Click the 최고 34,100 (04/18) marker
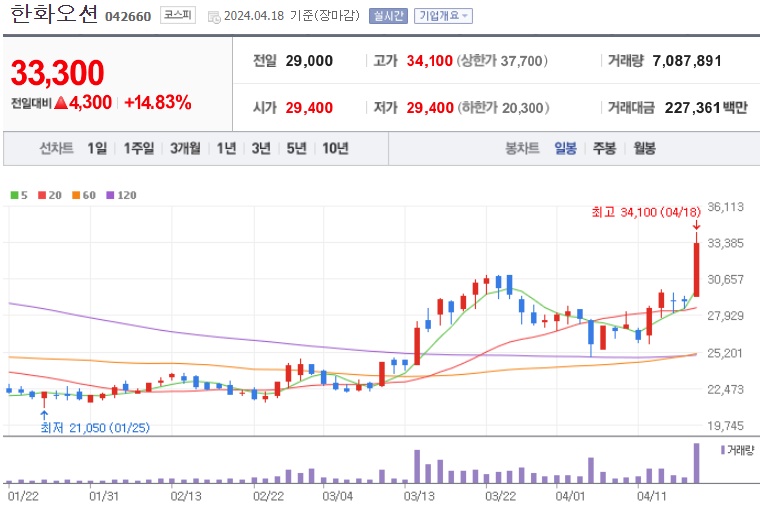 click(x=646, y=212)
